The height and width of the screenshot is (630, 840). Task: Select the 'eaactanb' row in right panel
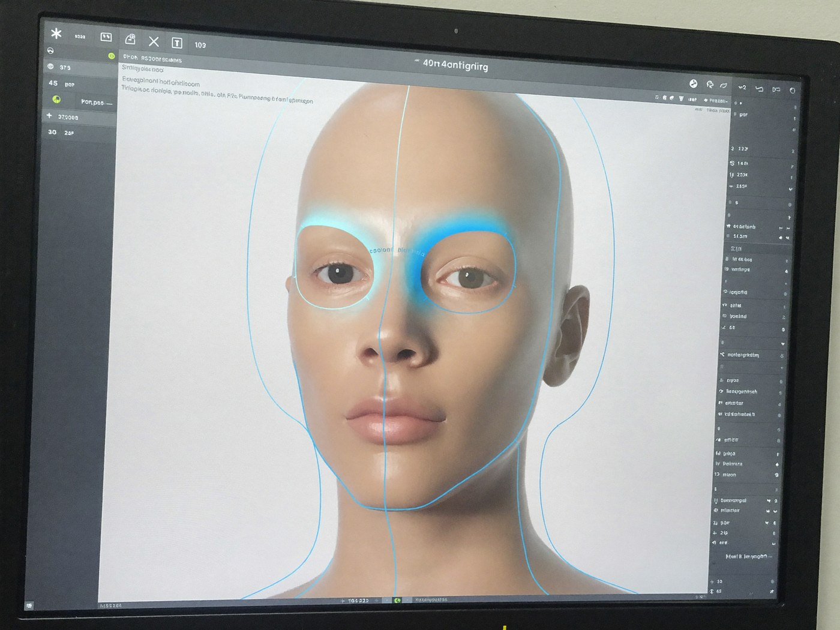click(758, 227)
